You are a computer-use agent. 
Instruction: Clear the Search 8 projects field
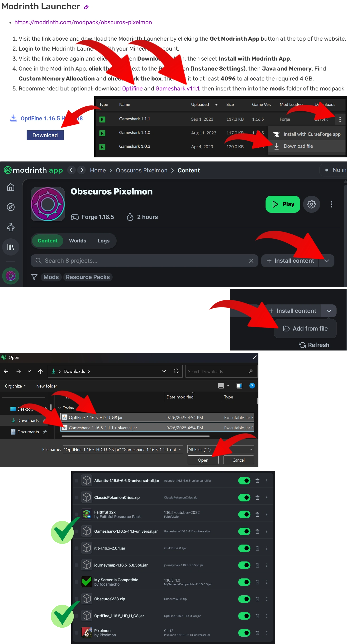251,261
